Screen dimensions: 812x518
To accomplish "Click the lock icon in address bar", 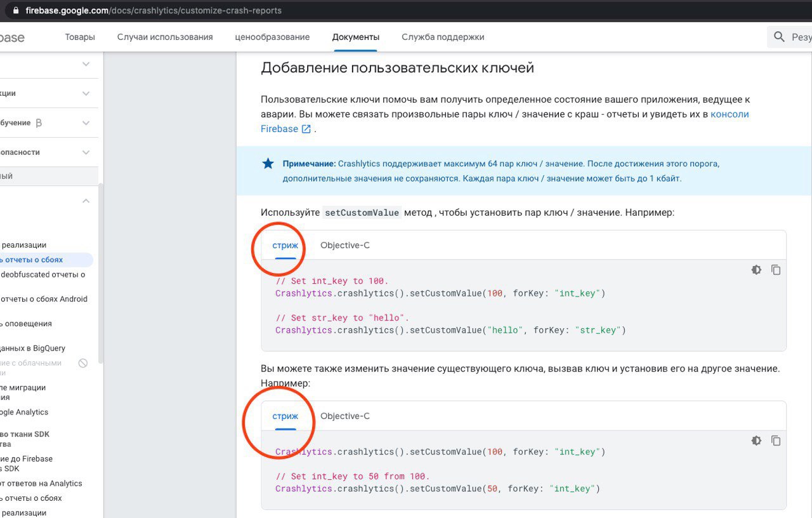I will pyautogui.click(x=16, y=11).
